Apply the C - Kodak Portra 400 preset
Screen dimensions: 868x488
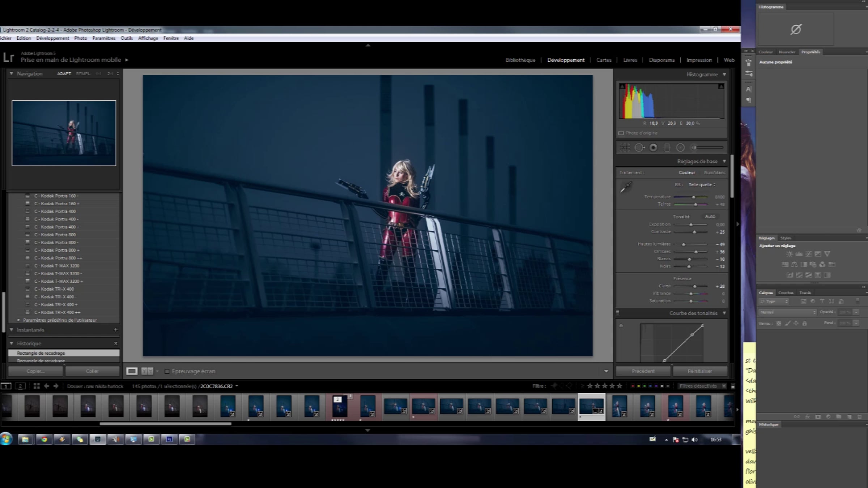coord(55,211)
